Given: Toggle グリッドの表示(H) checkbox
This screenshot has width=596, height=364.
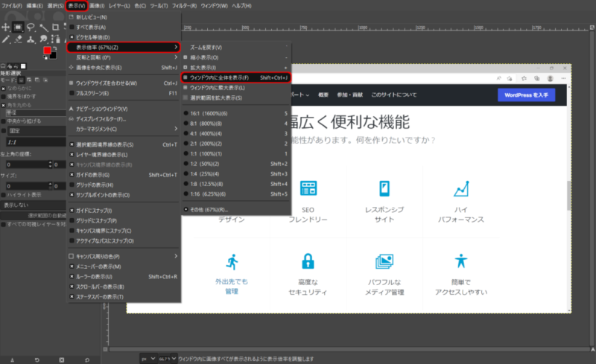Looking at the screenshot, I should (72, 185).
